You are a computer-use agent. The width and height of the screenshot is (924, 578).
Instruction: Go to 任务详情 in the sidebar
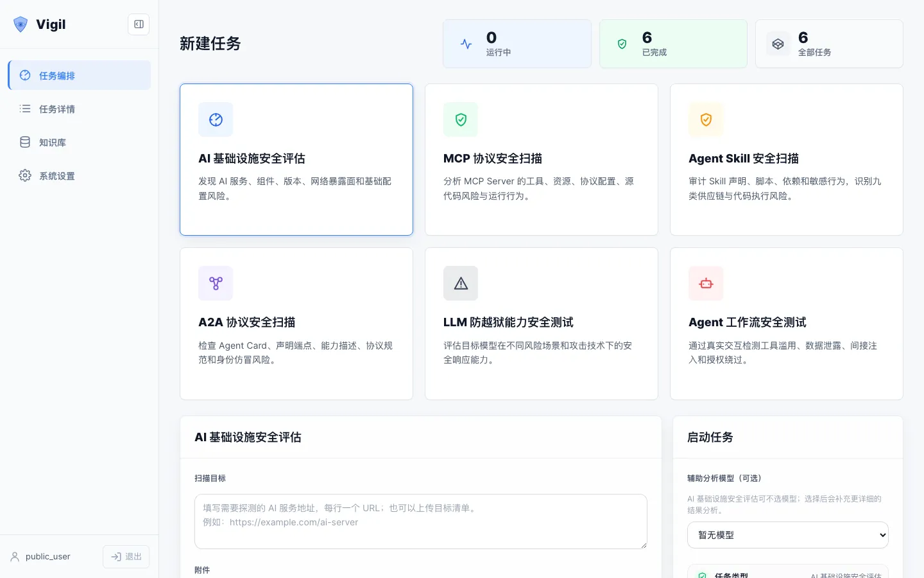[80, 109]
